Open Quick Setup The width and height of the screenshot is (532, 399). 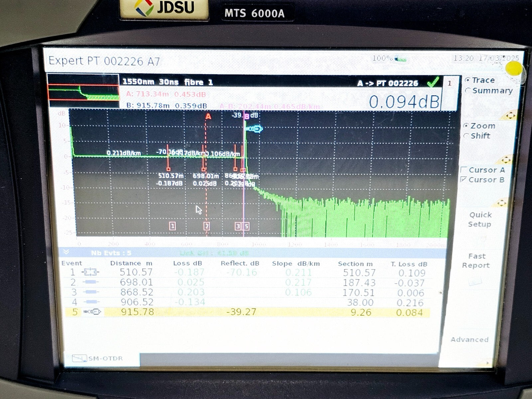[x=481, y=219]
